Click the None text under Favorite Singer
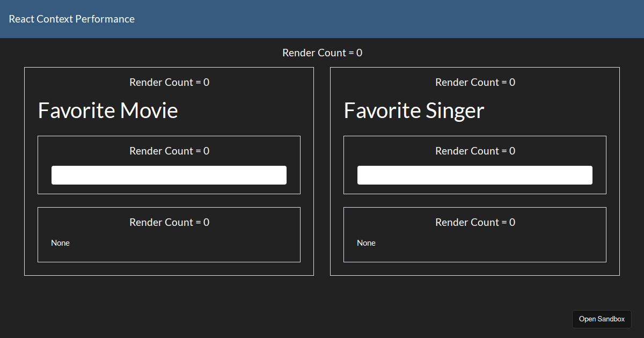This screenshot has width=644, height=338. pos(366,243)
